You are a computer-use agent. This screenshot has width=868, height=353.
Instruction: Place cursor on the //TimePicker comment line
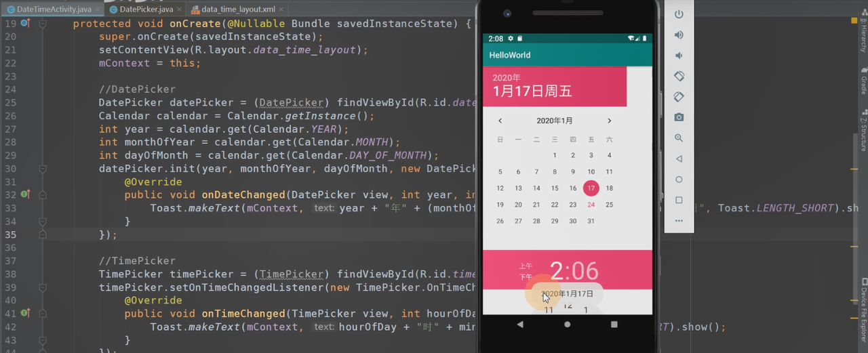point(137,261)
